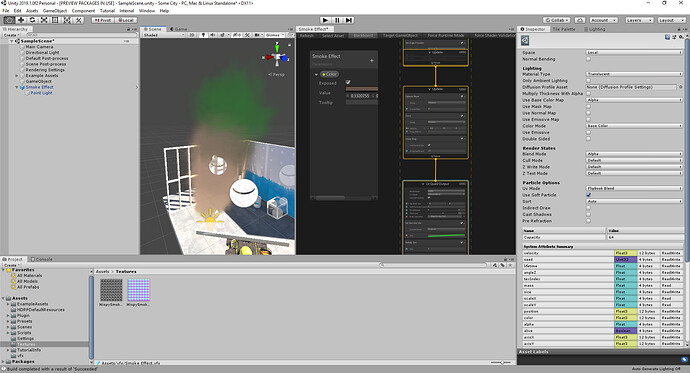This screenshot has height=373, width=690.
Task: Toggle Multiply Thickness With Alpha checkbox
Action: point(588,93)
